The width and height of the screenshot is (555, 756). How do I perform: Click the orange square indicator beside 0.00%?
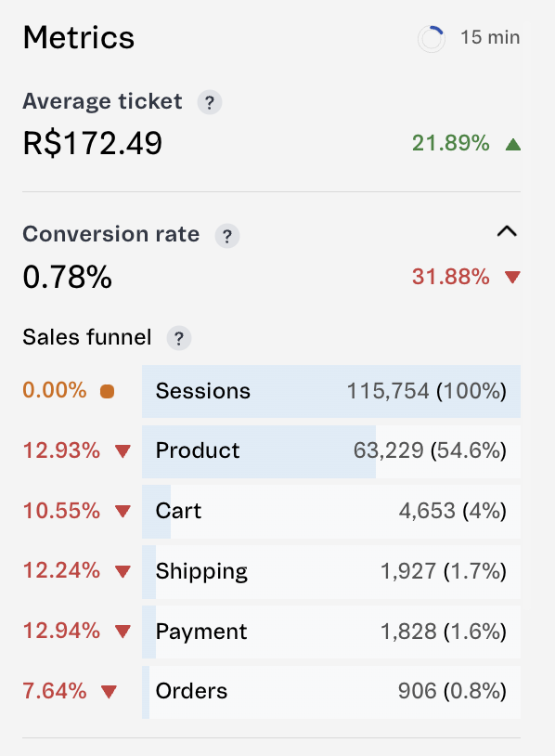click(x=107, y=391)
